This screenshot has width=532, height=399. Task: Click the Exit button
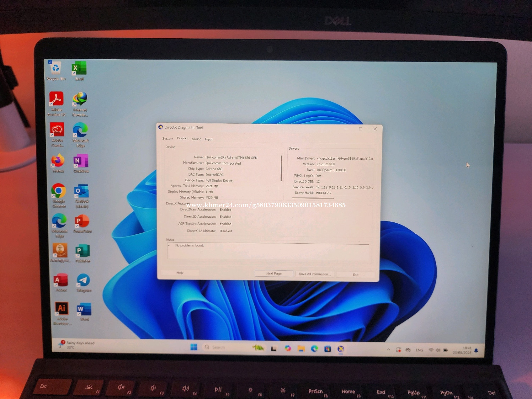(355, 275)
